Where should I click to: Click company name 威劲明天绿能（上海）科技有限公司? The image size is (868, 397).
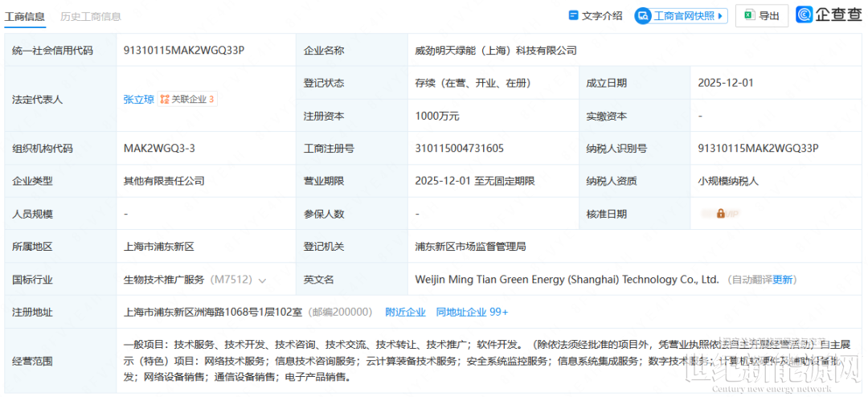pyautogui.click(x=496, y=50)
